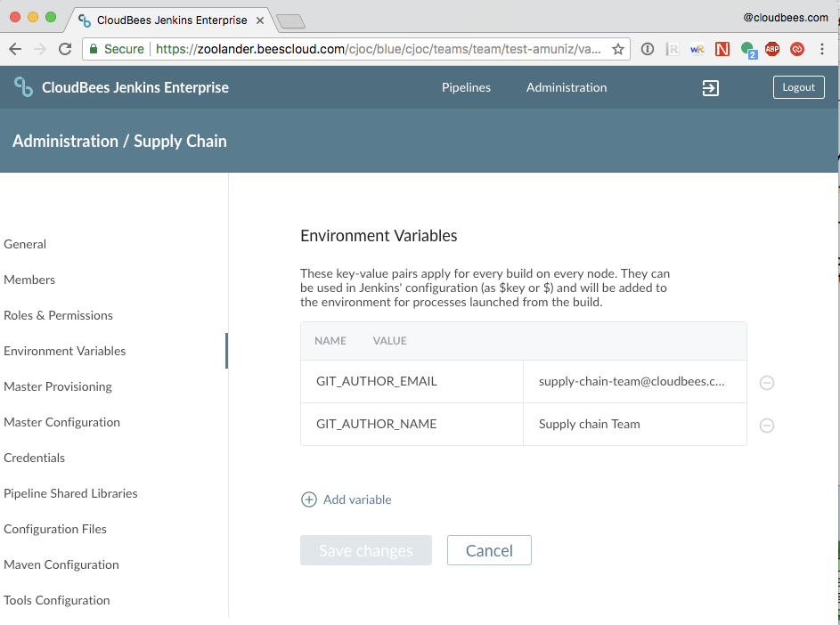
Task: Click the red N extension icon
Action: point(722,49)
